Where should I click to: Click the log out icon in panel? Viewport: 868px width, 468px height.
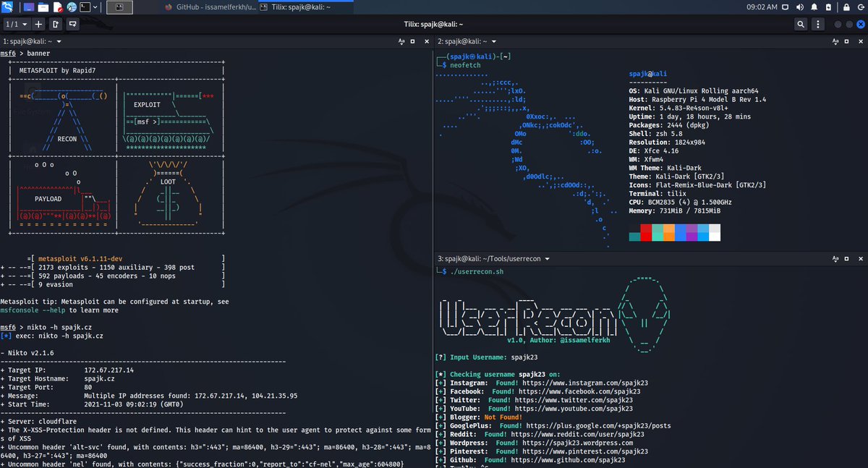tap(859, 7)
